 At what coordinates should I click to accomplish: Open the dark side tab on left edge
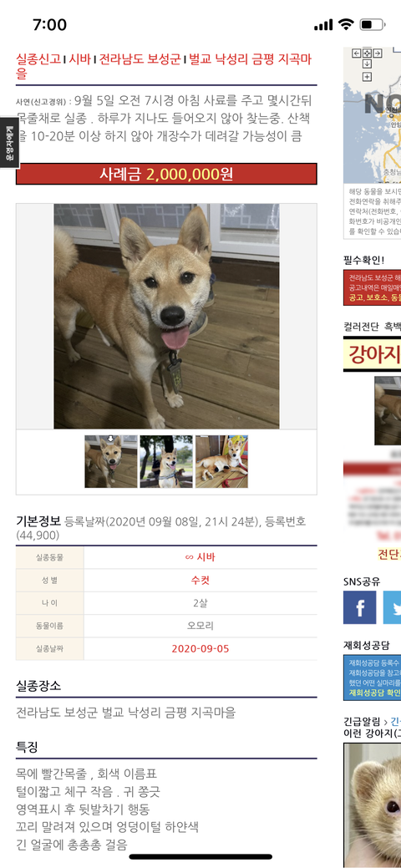(x=9, y=142)
